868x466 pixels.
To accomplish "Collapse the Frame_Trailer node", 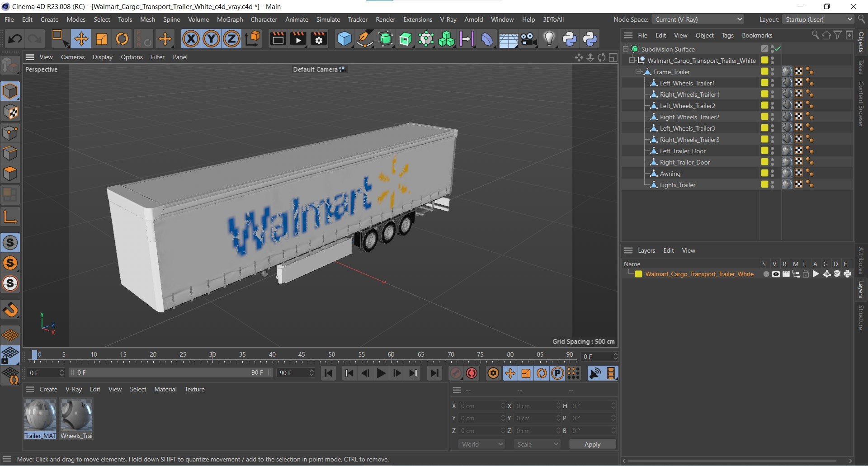I will tap(639, 71).
